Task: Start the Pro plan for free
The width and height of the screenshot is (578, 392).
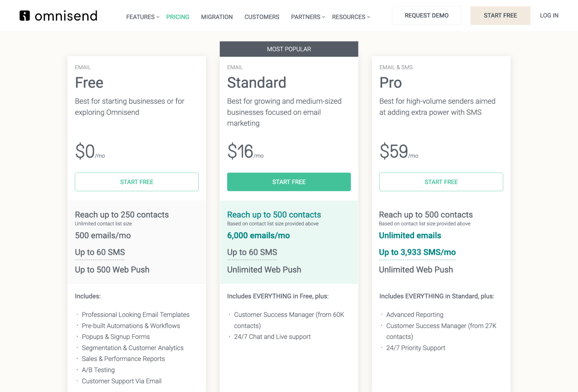Action: click(x=441, y=182)
